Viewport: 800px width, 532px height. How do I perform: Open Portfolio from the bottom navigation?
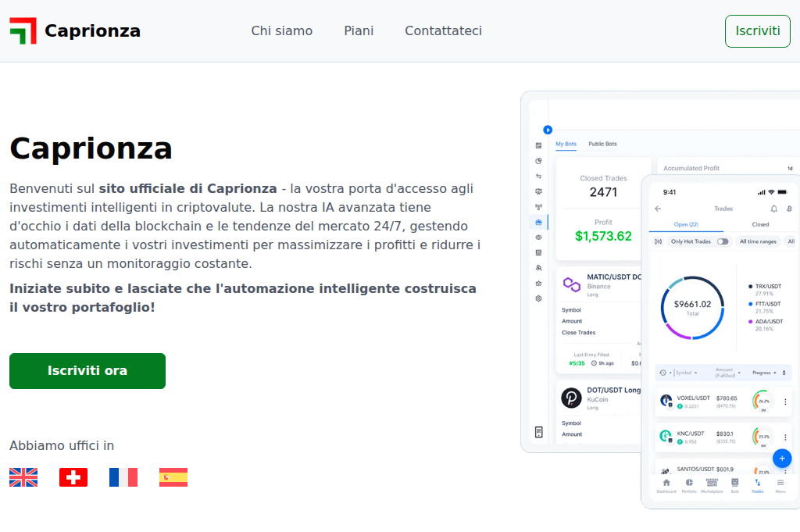689,484
